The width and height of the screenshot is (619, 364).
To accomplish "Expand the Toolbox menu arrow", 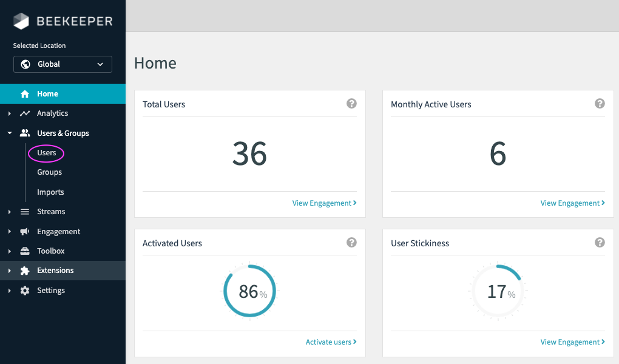I will pyautogui.click(x=10, y=251).
